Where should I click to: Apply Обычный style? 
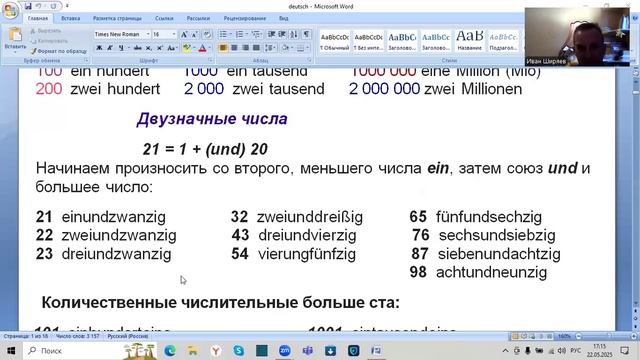pos(334,41)
